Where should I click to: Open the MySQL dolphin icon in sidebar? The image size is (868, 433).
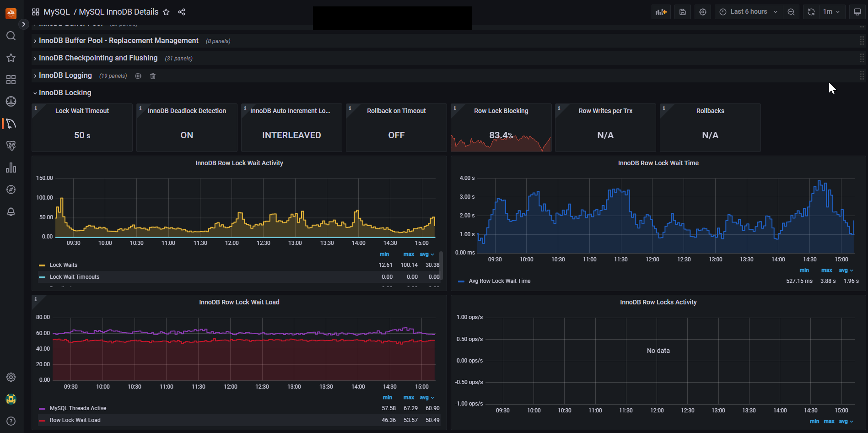coord(11,124)
